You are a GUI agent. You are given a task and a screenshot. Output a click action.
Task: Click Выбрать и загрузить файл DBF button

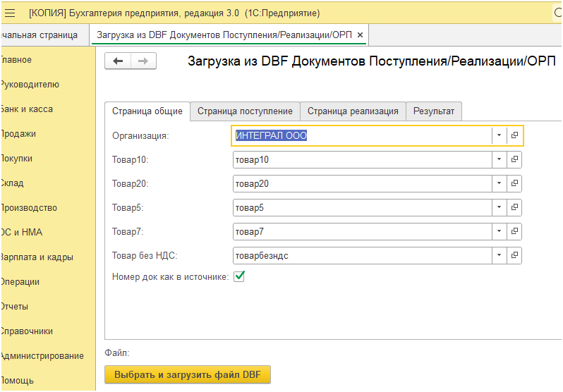pyautogui.click(x=188, y=375)
